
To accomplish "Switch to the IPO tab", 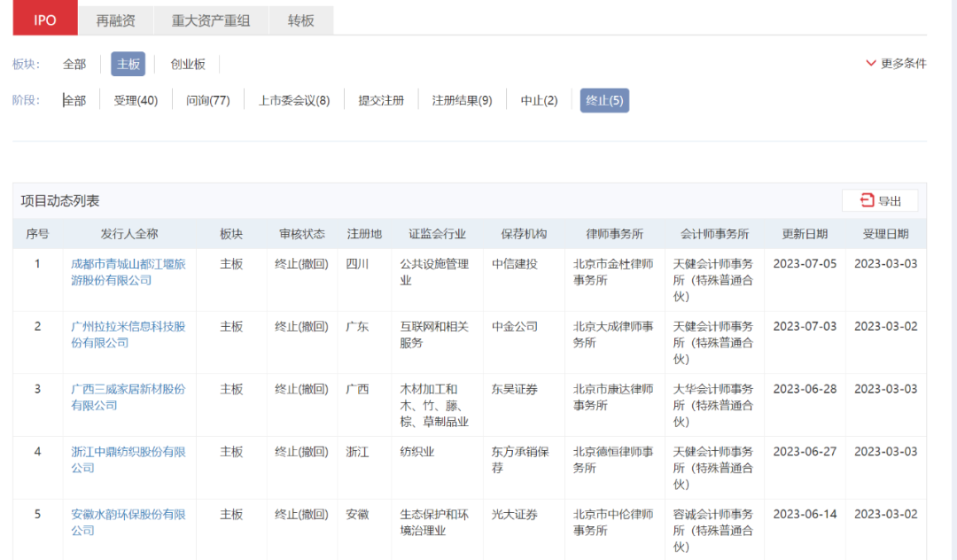I will (43, 19).
